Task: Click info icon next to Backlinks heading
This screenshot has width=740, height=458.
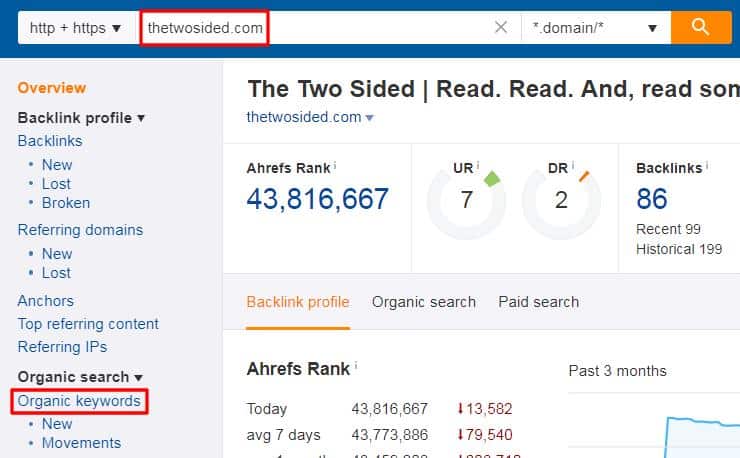Action: point(707,165)
